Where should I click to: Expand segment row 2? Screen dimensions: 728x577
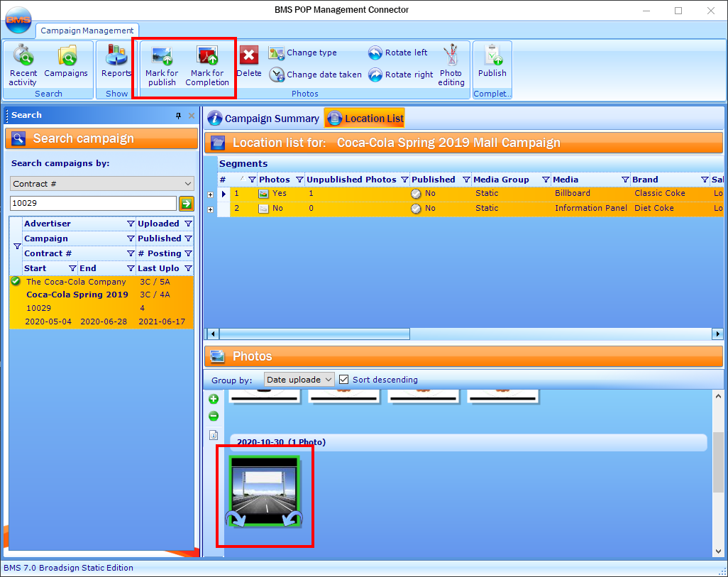[x=210, y=209]
